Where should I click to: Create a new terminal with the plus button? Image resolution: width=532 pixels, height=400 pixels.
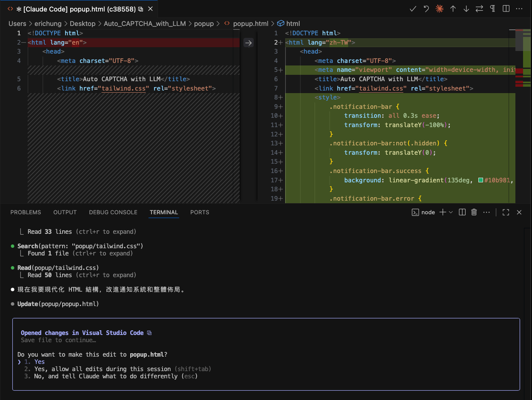(x=443, y=212)
